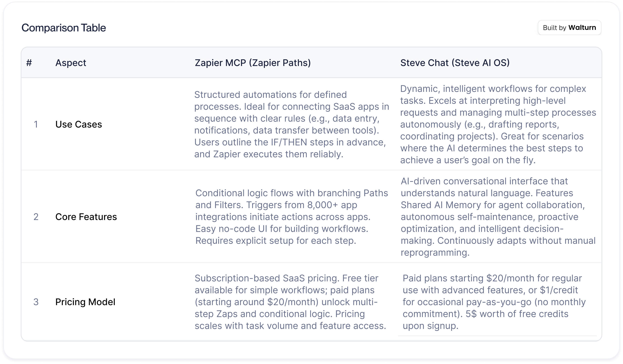
Task: Select row number 3
Action: [x=36, y=302]
